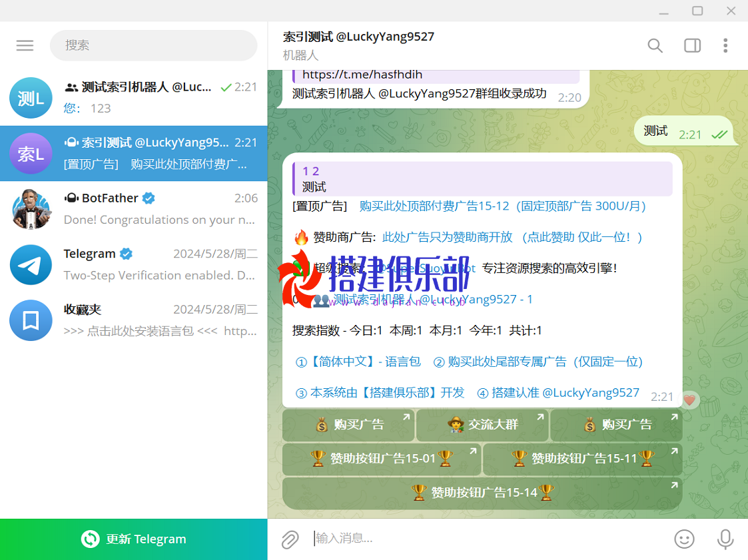
Task: Click 搜索指数 statistics text line
Action: pos(417,330)
